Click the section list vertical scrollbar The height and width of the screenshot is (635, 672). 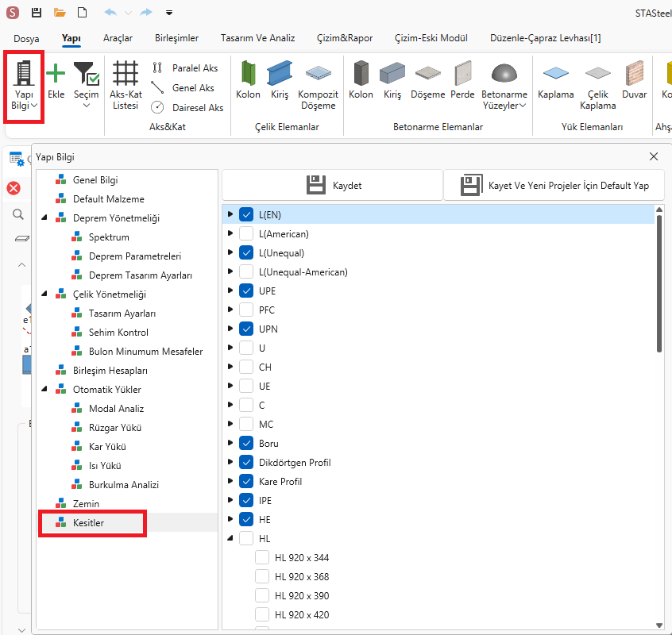coord(658,278)
